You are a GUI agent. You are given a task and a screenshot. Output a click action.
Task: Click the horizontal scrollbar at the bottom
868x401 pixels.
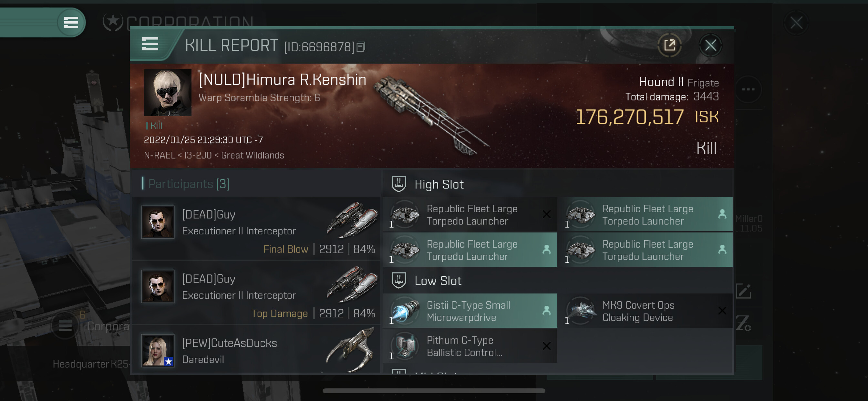[434, 391]
